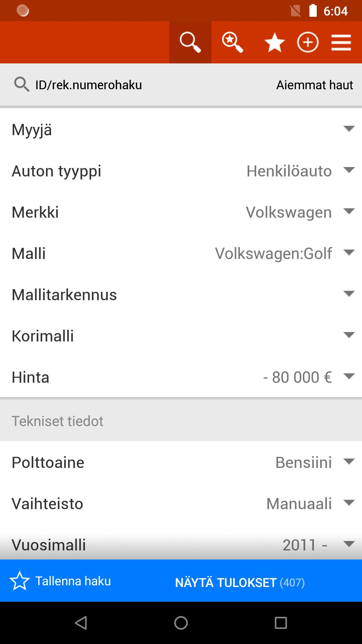Open the recent apps square button
Viewport: 362px width, 644px height.
(x=281, y=623)
